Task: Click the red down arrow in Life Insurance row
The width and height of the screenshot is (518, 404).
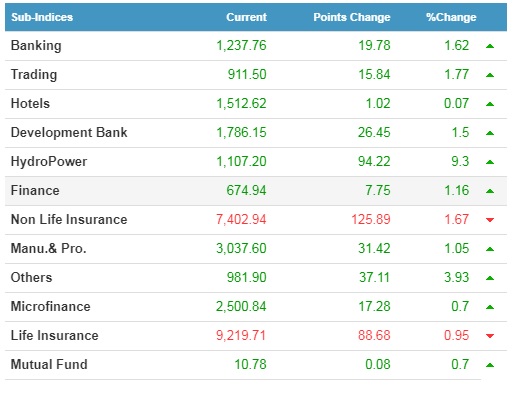Action: pos(490,336)
